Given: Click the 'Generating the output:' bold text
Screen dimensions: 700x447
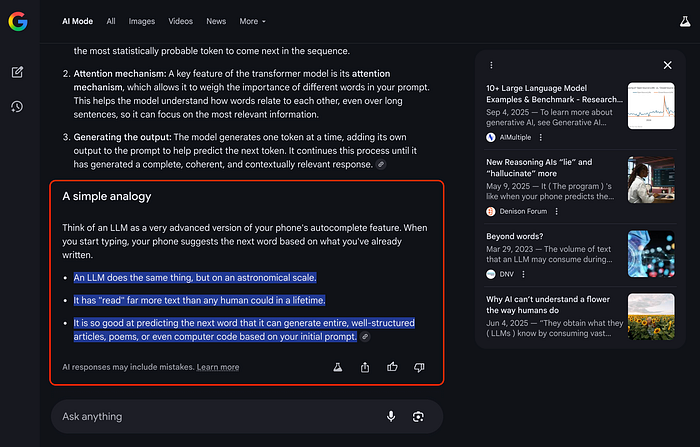Looking at the screenshot, I should click(122, 137).
